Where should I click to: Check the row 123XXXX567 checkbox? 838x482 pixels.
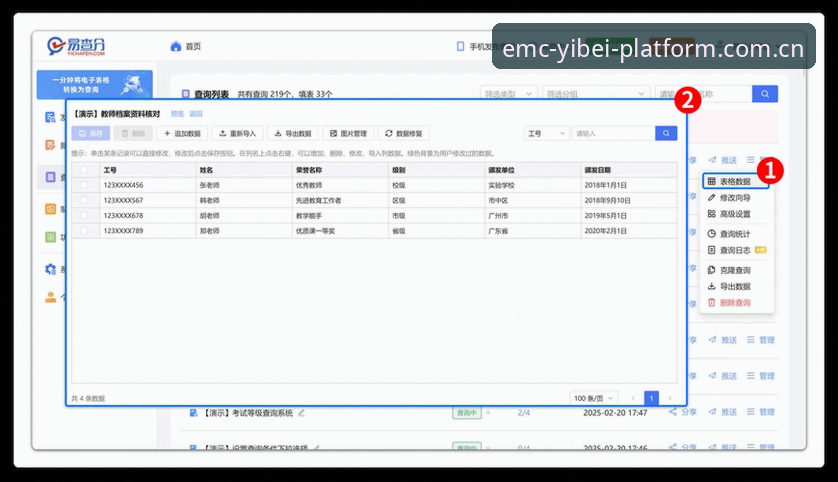click(x=84, y=200)
